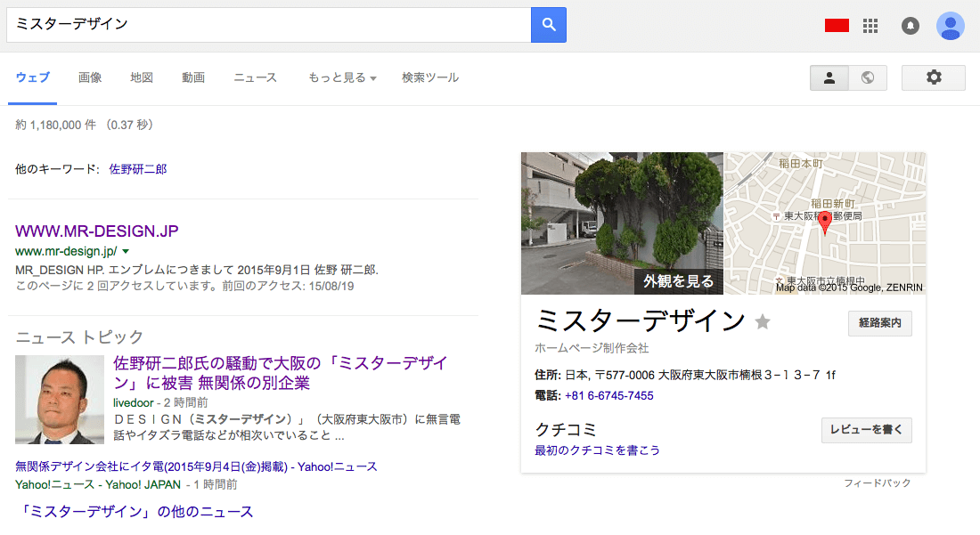Call the phone number +81 6-6745-7455
980x535 pixels.
tap(609, 396)
